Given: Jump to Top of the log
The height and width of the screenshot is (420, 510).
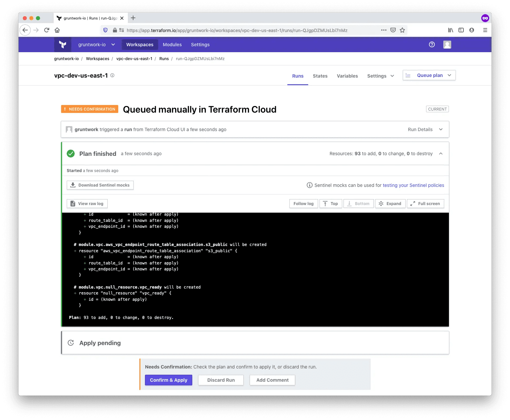Looking at the screenshot, I should [331, 204].
